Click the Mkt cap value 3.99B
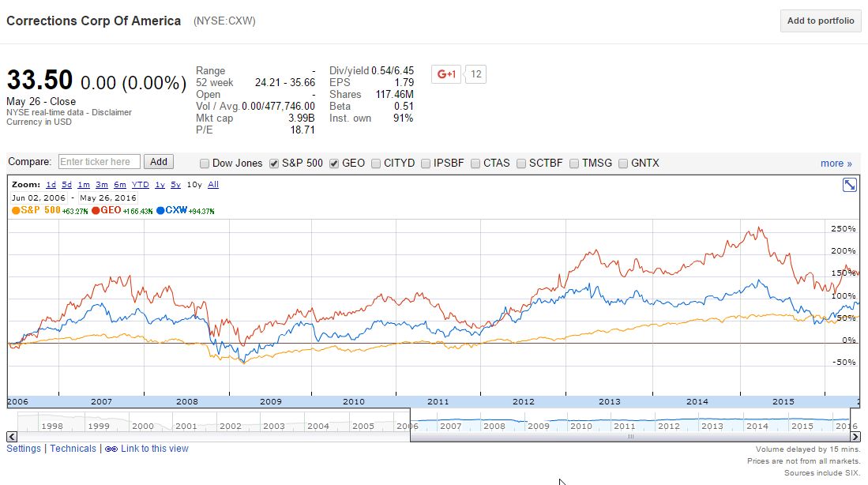The image size is (868, 485). 301,118
